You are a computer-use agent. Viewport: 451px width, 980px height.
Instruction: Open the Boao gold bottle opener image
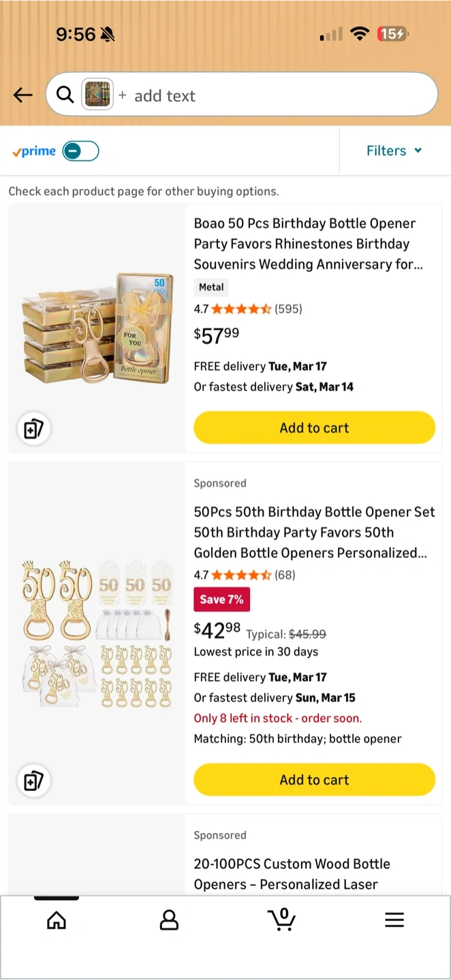(x=97, y=329)
